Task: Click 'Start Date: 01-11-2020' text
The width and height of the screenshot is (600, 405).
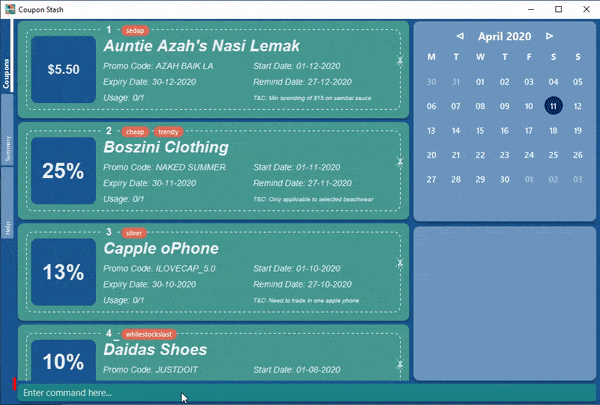Action: point(297,167)
